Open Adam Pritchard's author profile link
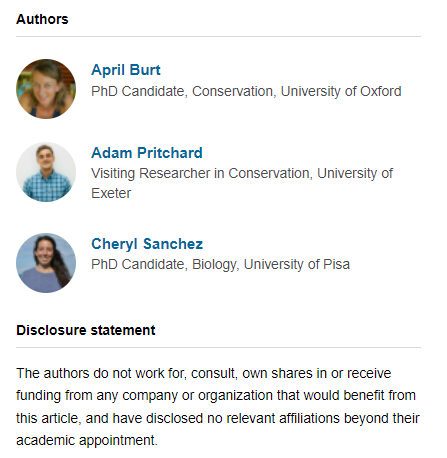This screenshot has width=447, height=458. coord(147,153)
